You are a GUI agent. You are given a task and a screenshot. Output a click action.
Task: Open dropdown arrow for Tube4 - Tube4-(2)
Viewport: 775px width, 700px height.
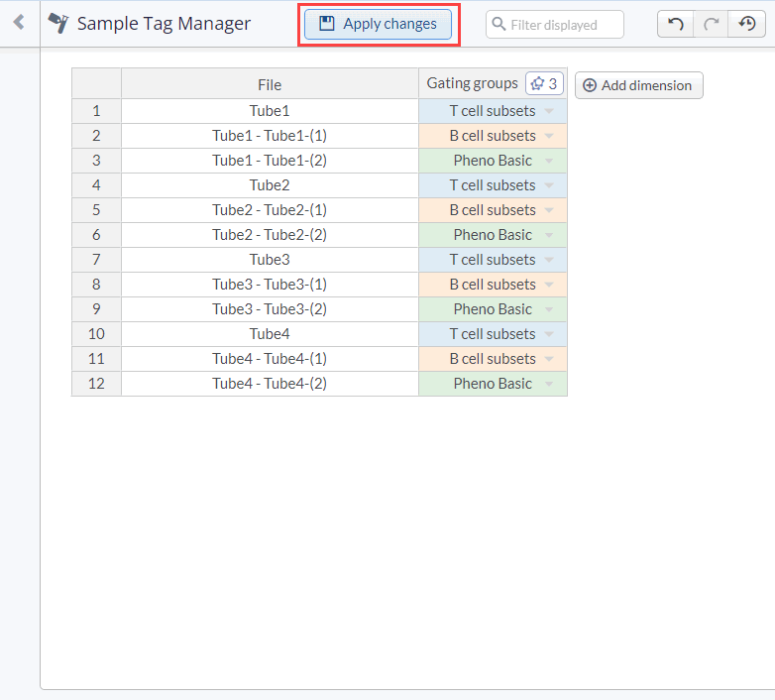[549, 384]
